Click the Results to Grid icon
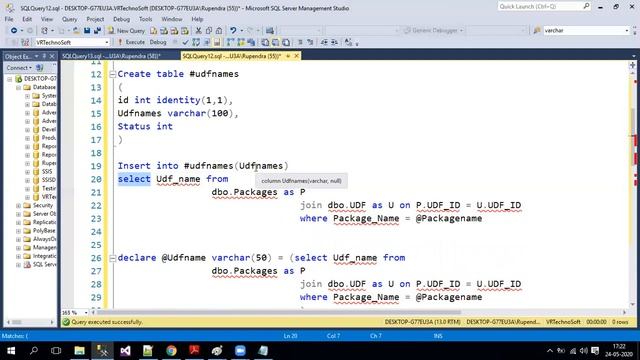Viewport: 640px width, 360px height. (276, 42)
